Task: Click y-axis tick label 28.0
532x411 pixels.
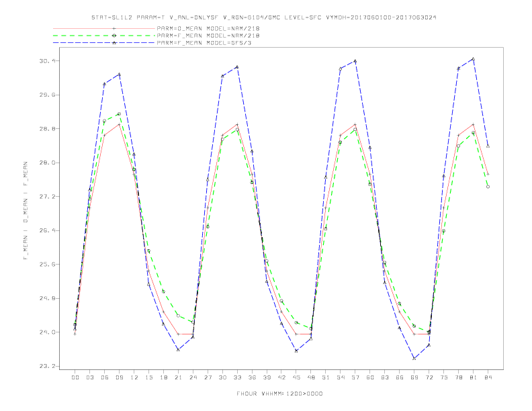Action: [x=47, y=163]
